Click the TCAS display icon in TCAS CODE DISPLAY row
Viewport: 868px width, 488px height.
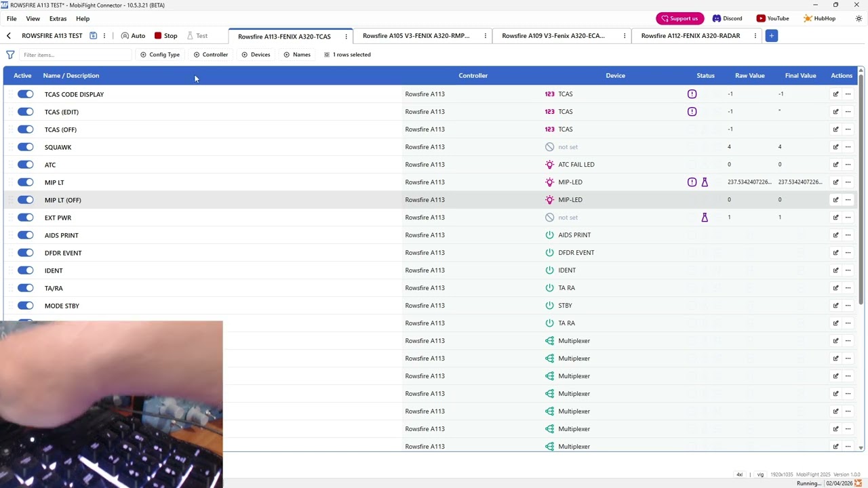[x=549, y=94]
